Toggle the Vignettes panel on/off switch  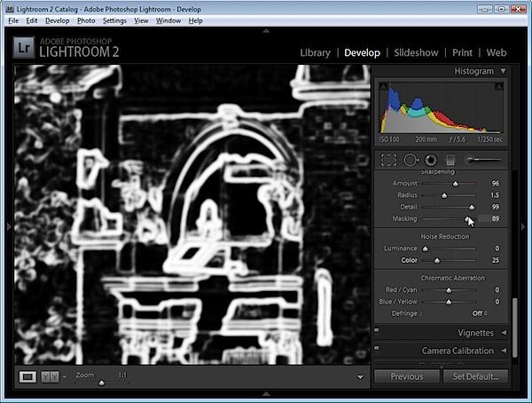[x=377, y=329]
